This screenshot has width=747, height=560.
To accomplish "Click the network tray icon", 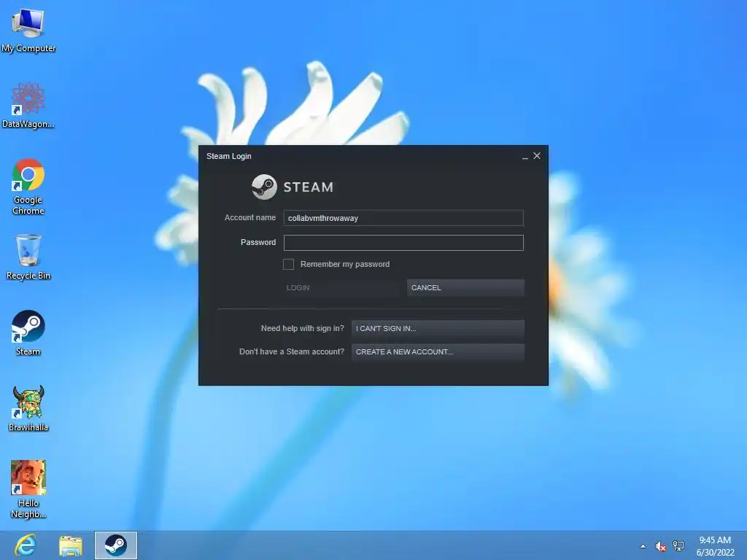I will 678,546.
